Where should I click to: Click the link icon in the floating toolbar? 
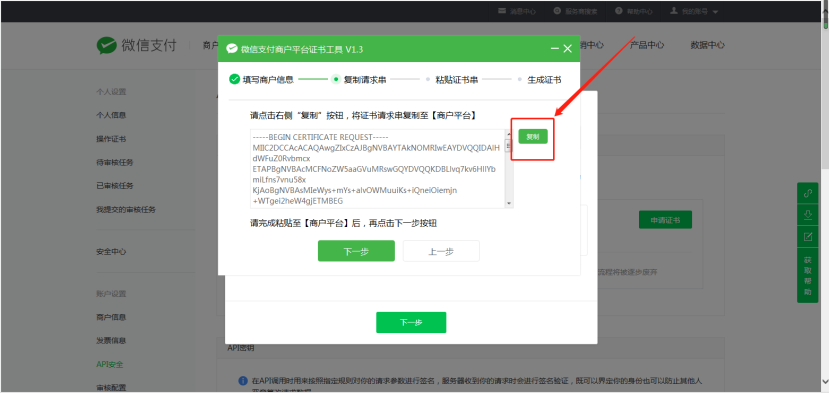click(x=808, y=193)
